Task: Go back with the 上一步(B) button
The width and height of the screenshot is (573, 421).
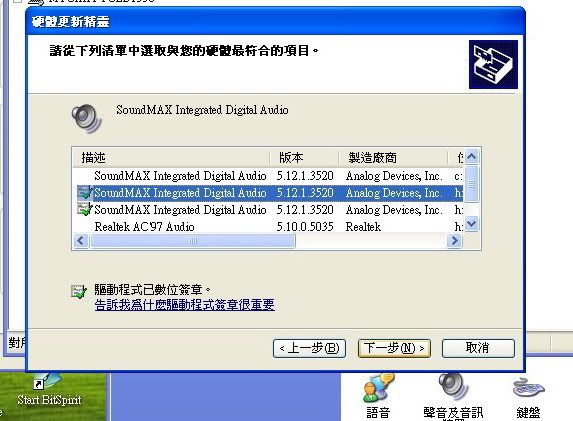Action: click(x=310, y=348)
